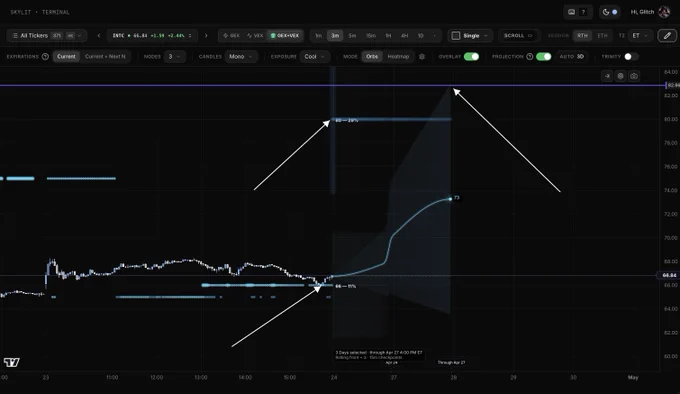Open the INTC ticker options dots
The height and width of the screenshot is (394, 680).
pyautogui.click(x=190, y=36)
